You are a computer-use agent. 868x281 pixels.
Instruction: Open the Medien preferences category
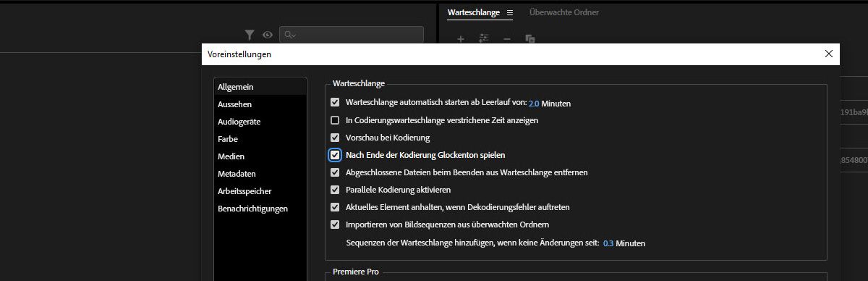coord(260,156)
